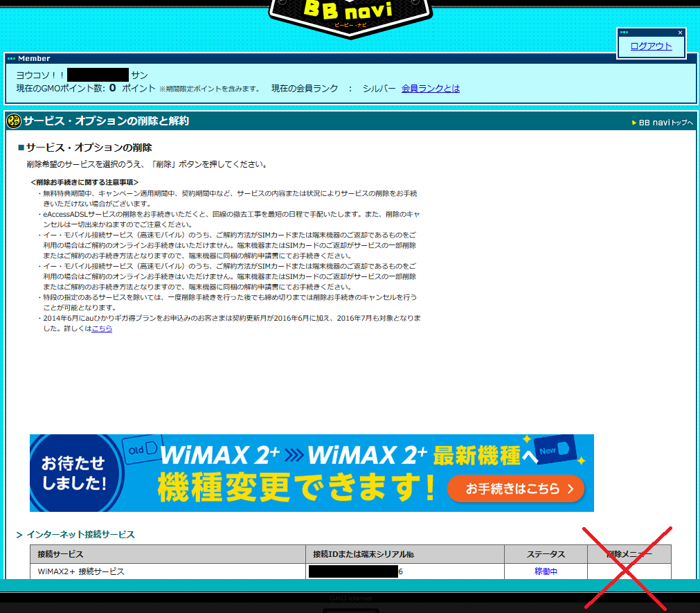Click the Member panel title
The image size is (700, 613).
click(x=34, y=58)
